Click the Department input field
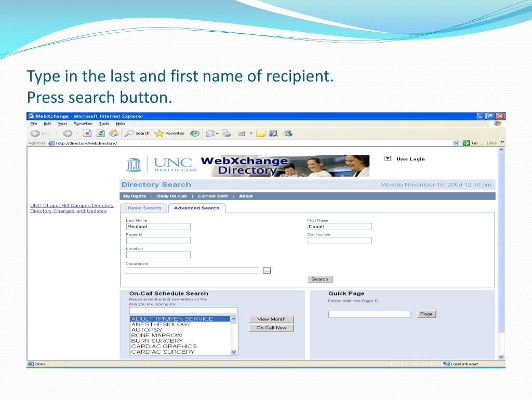This screenshot has width=532, height=399. 192,270
